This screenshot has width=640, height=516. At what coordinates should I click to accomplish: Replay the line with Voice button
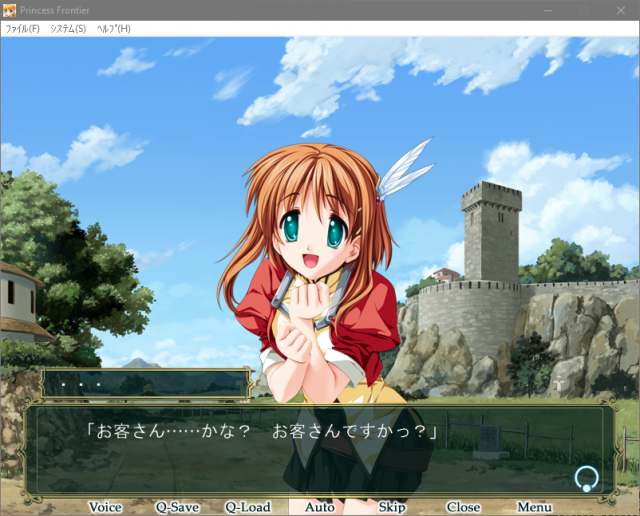pyautogui.click(x=105, y=507)
